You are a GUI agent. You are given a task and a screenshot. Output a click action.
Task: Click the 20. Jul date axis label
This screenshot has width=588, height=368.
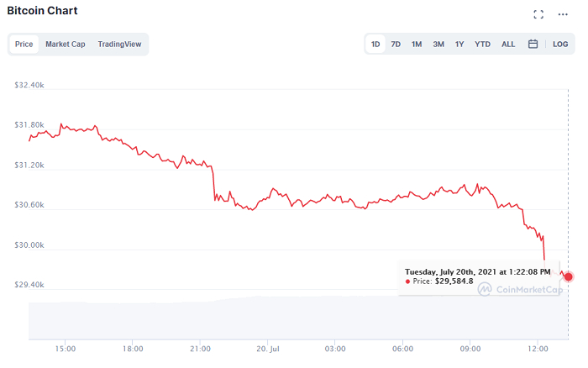(267, 348)
